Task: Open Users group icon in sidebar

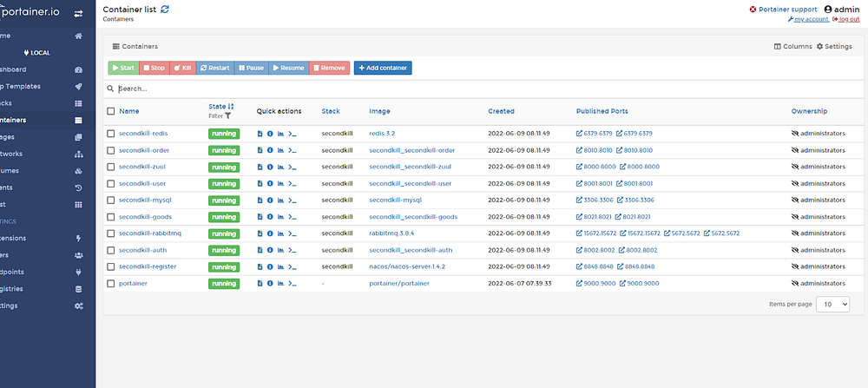Action: click(79, 255)
